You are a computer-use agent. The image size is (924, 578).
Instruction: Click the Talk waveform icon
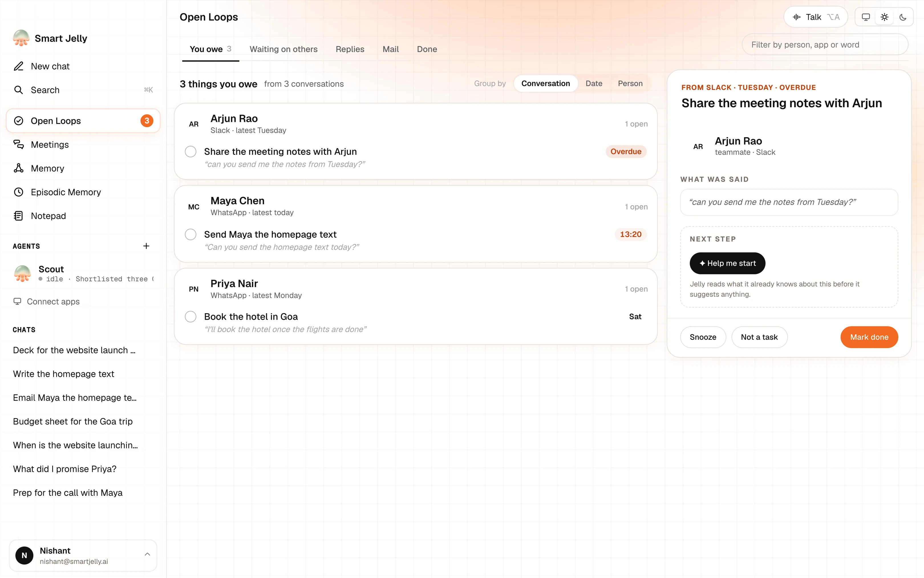click(797, 17)
